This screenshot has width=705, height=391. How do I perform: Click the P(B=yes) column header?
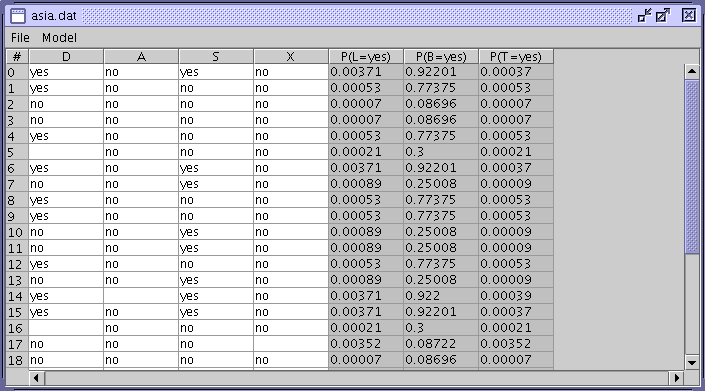(x=441, y=57)
